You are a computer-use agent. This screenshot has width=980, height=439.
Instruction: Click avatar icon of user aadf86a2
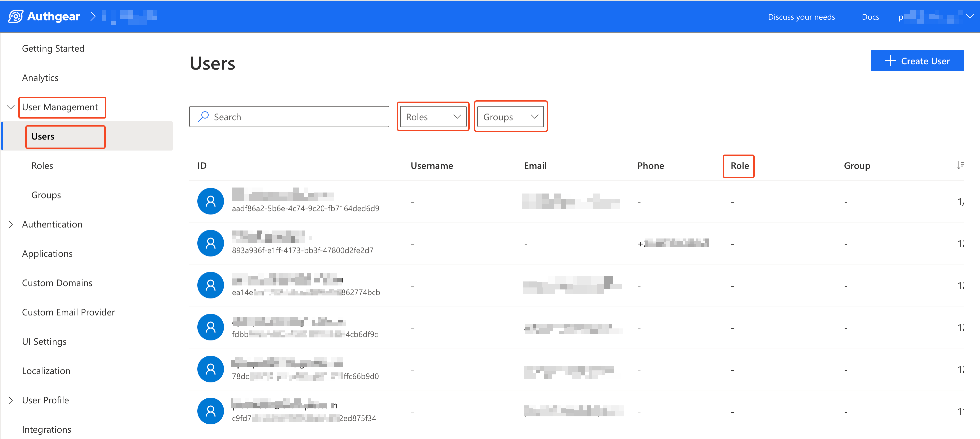tap(210, 201)
